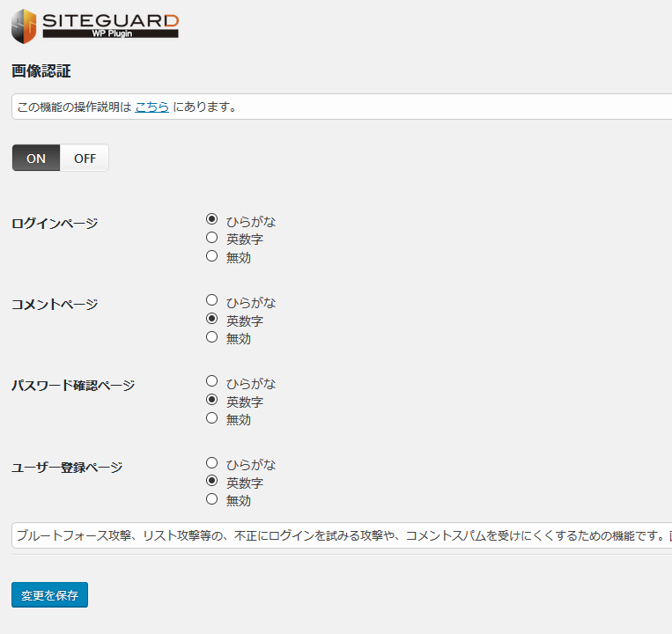Select 英数字 for コメントページ
The height and width of the screenshot is (634, 672).
(211, 319)
